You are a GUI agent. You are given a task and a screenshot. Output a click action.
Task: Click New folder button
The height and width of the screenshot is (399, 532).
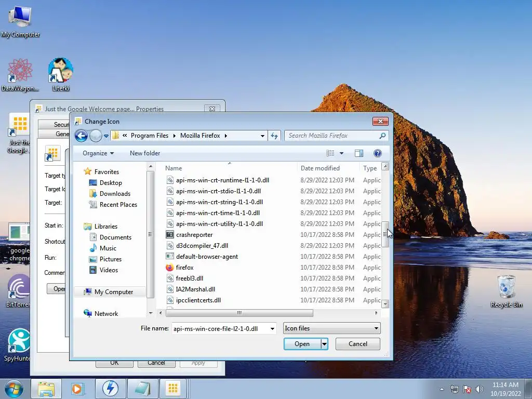(x=145, y=153)
